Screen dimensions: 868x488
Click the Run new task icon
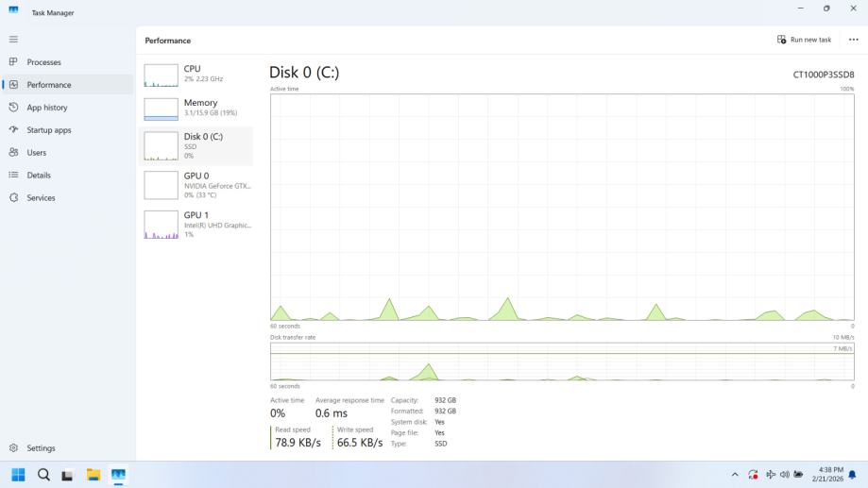[781, 40]
